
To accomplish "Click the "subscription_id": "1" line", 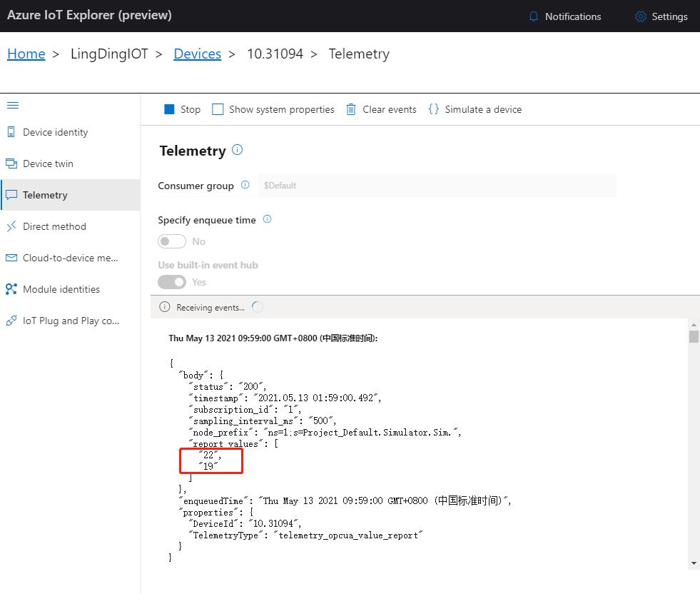I will (244, 410).
